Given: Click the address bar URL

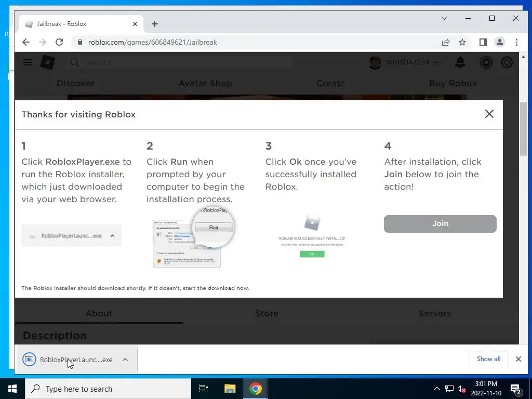Looking at the screenshot, I should [x=152, y=42].
